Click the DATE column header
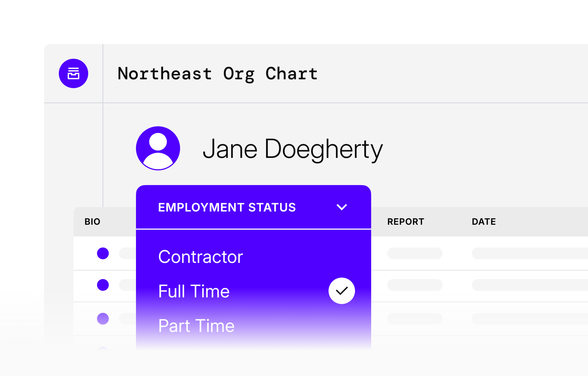This screenshot has height=376, width=588. tap(484, 222)
